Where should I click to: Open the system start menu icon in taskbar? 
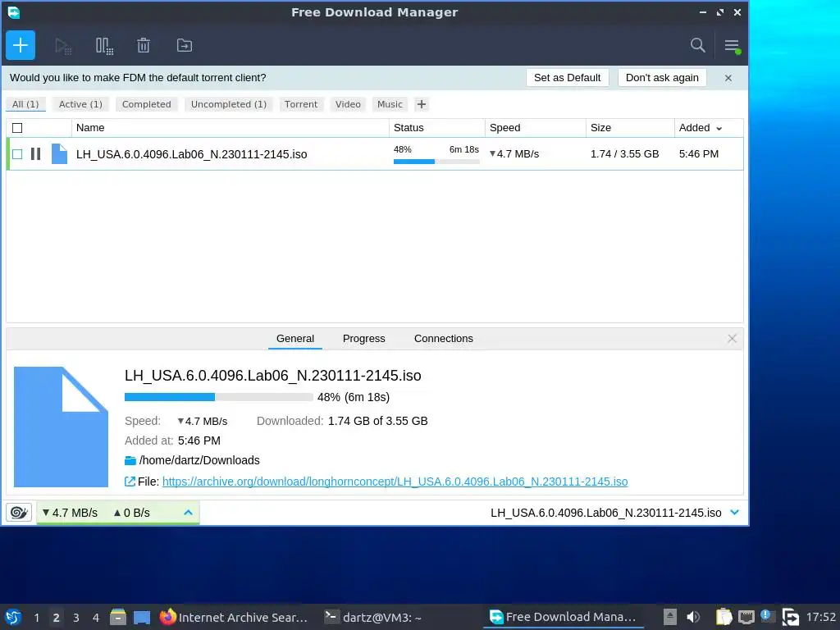(13, 617)
